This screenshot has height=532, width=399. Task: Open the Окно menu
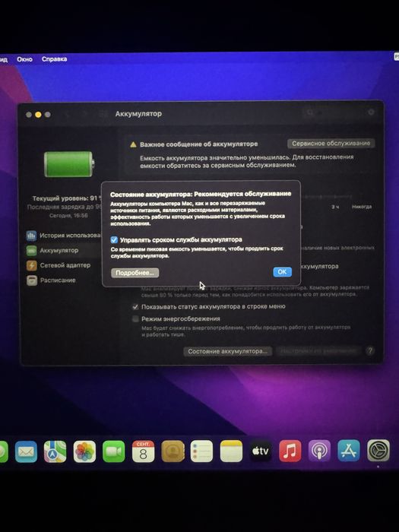pos(25,59)
